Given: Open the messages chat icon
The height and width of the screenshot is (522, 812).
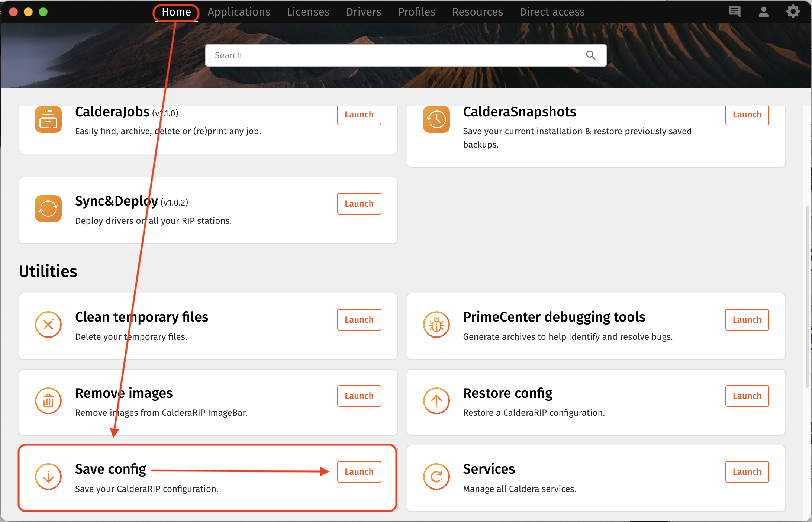Looking at the screenshot, I should pos(734,12).
